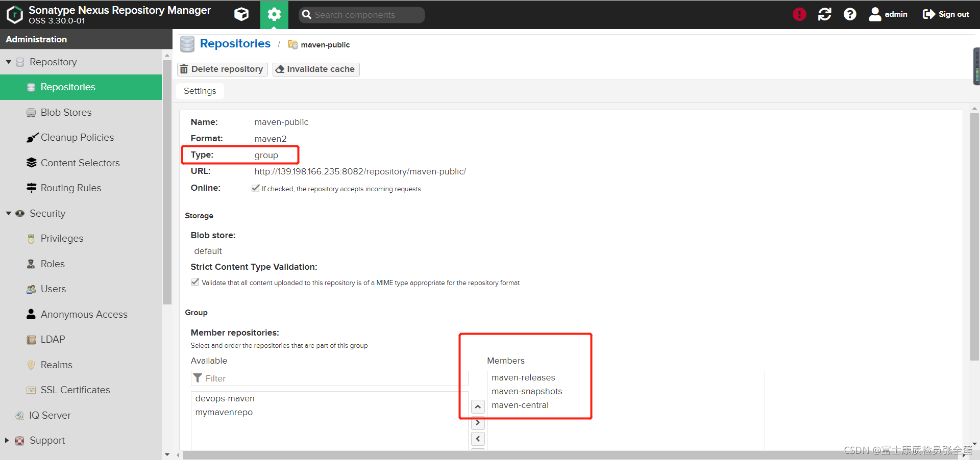Click maven-public breadcrumb entry
Screen dimensions: 980x460
click(x=325, y=45)
